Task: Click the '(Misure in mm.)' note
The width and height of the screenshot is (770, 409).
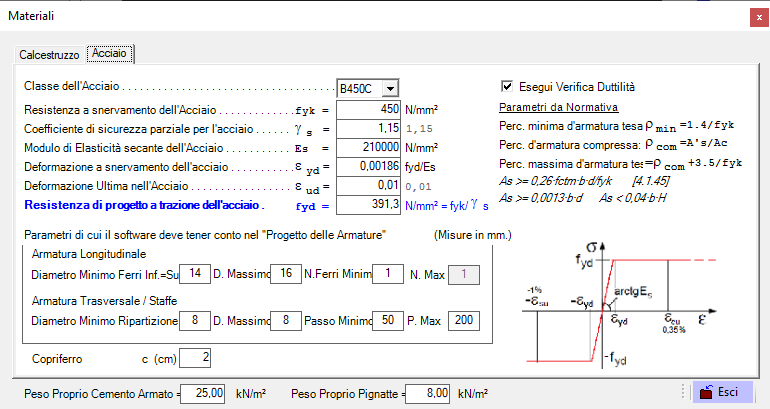Action: [x=472, y=235]
